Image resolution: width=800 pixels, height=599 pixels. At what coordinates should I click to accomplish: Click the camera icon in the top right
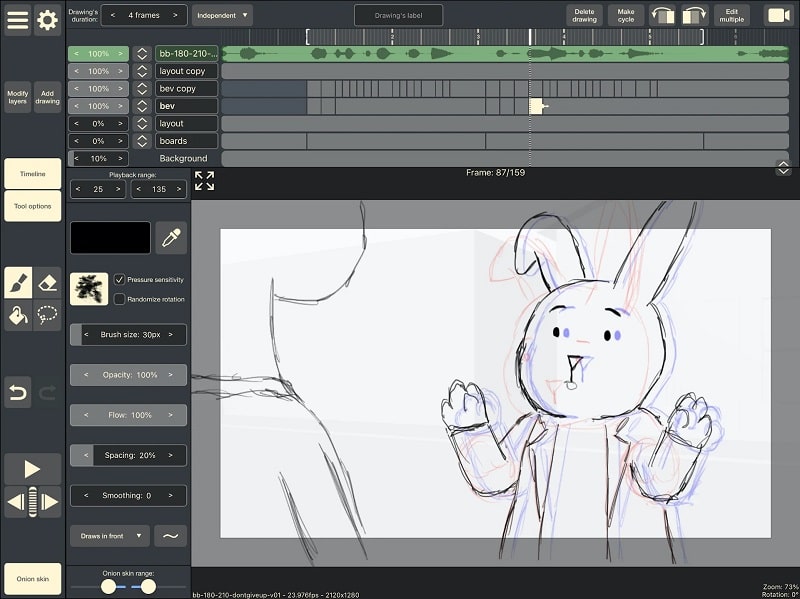781,14
